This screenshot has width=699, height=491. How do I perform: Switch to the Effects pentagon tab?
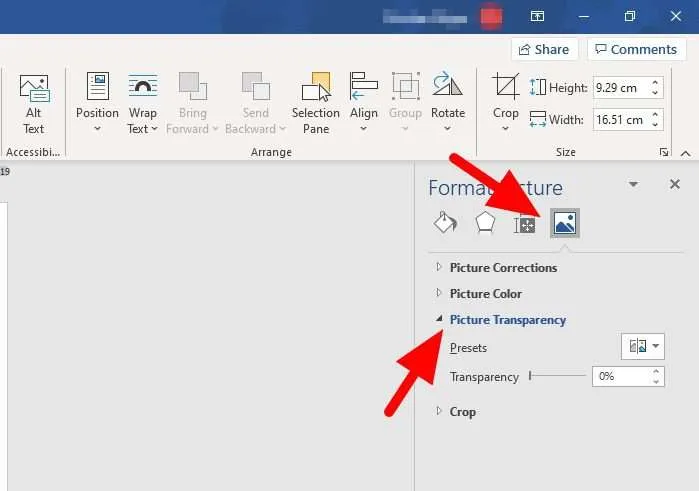(485, 223)
